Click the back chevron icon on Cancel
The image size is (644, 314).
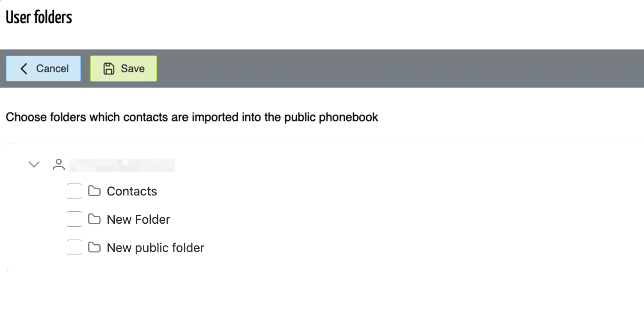point(24,68)
